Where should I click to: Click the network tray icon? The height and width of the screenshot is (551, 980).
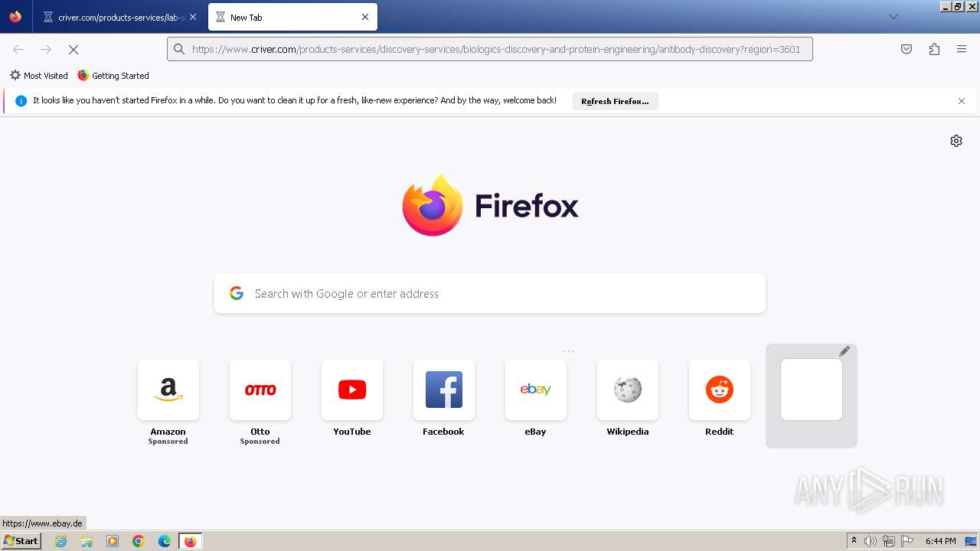[889, 541]
